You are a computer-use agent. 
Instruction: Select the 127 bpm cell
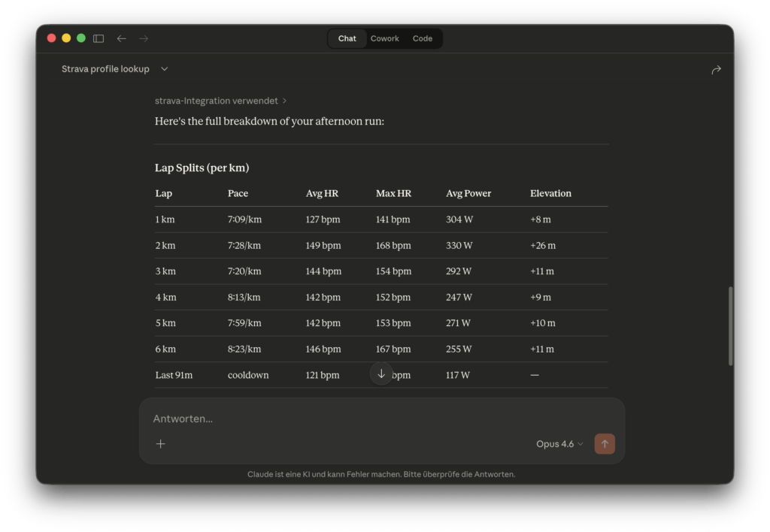tap(323, 219)
